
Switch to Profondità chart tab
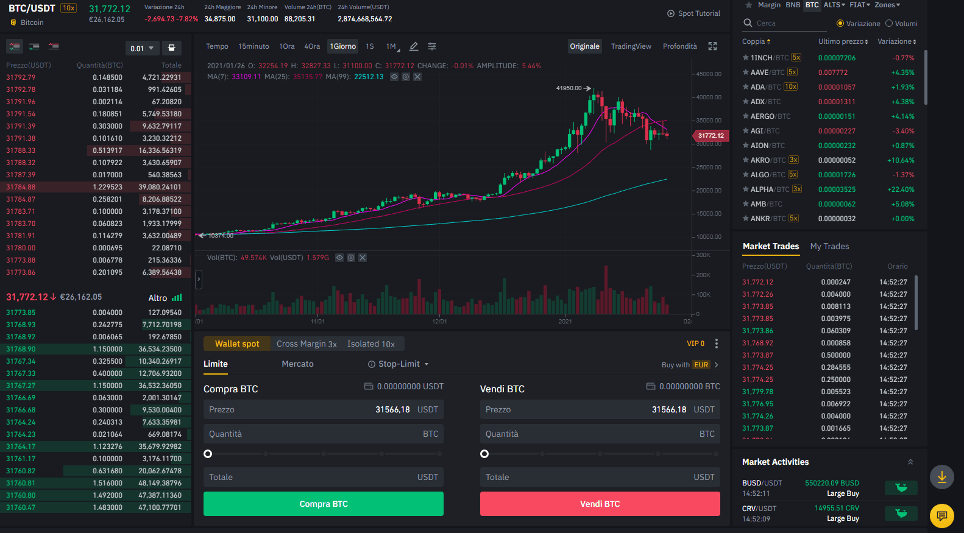680,47
